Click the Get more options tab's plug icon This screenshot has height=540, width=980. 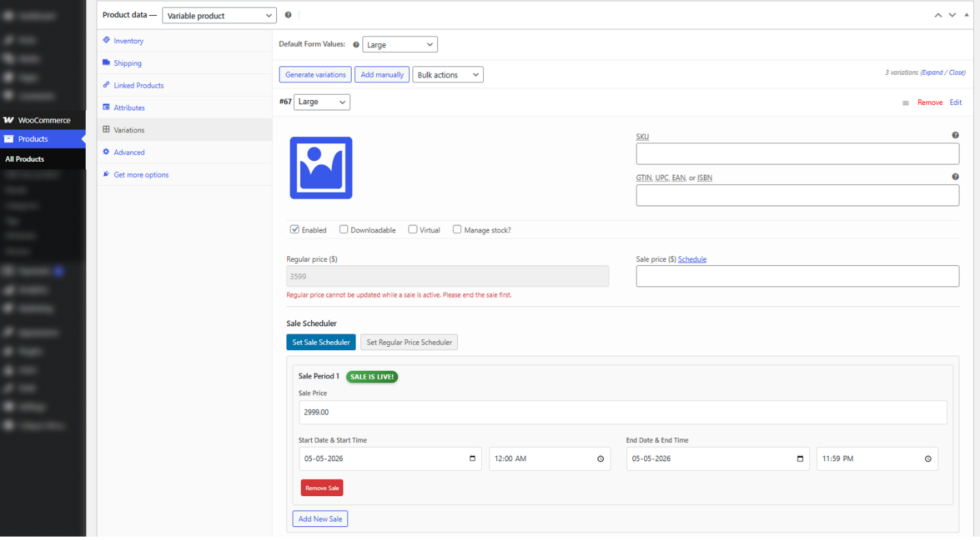coord(106,174)
